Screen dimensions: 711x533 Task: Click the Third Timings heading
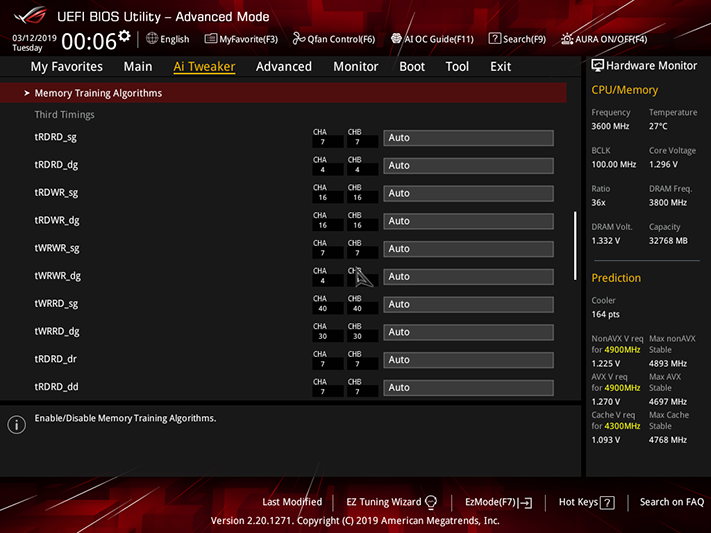coord(64,115)
